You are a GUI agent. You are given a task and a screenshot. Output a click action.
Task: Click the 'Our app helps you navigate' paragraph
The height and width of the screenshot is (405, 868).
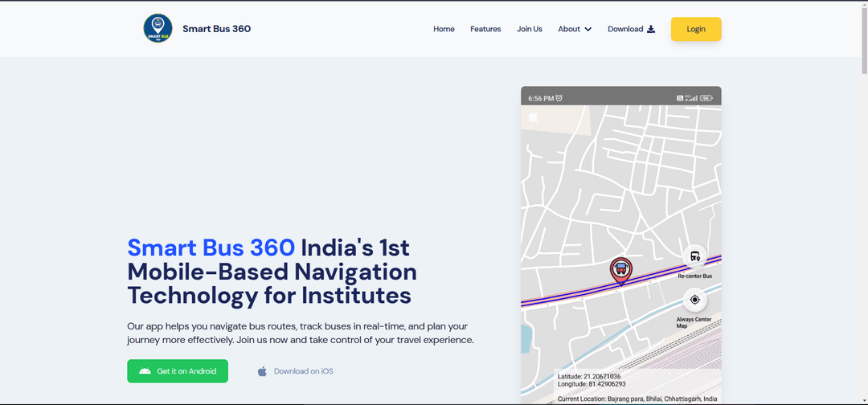click(x=301, y=333)
